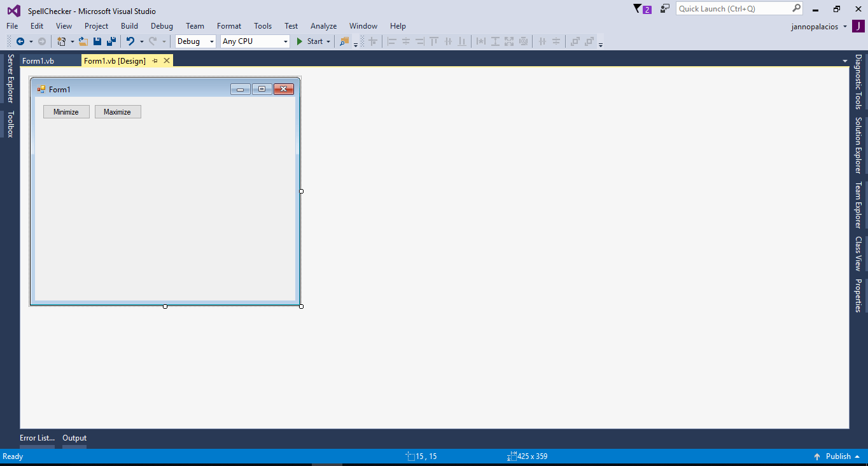This screenshot has width=868, height=466.
Task: Click the Open File folder icon
Action: 83,41
